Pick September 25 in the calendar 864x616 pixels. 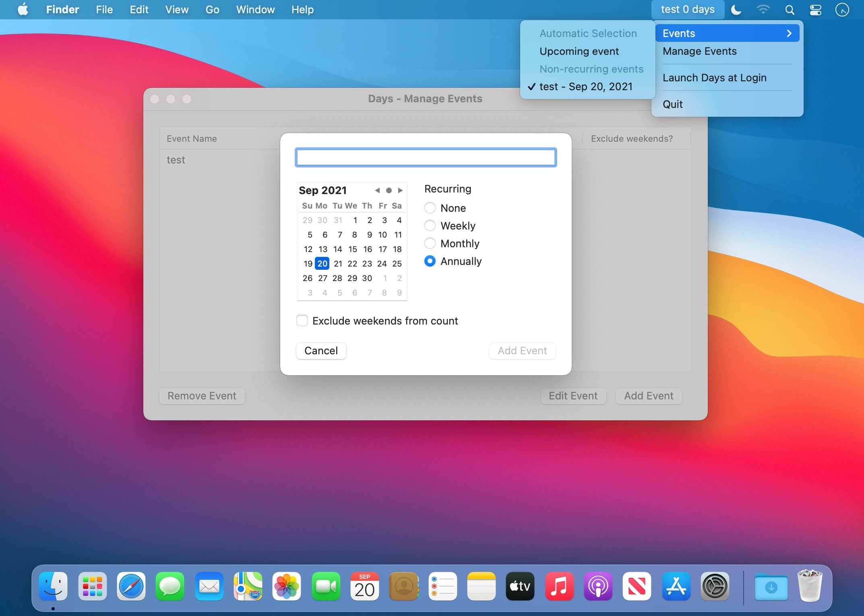397,263
